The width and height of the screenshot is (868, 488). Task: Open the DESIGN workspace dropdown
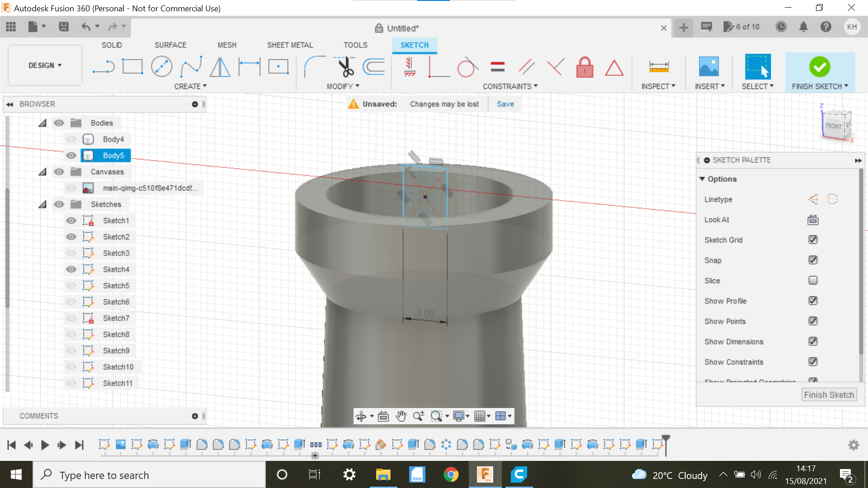pyautogui.click(x=45, y=66)
